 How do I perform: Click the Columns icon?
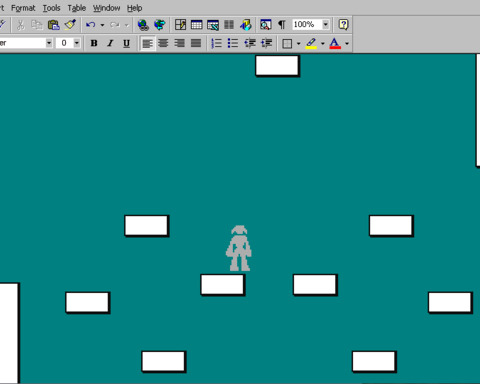(x=229, y=25)
